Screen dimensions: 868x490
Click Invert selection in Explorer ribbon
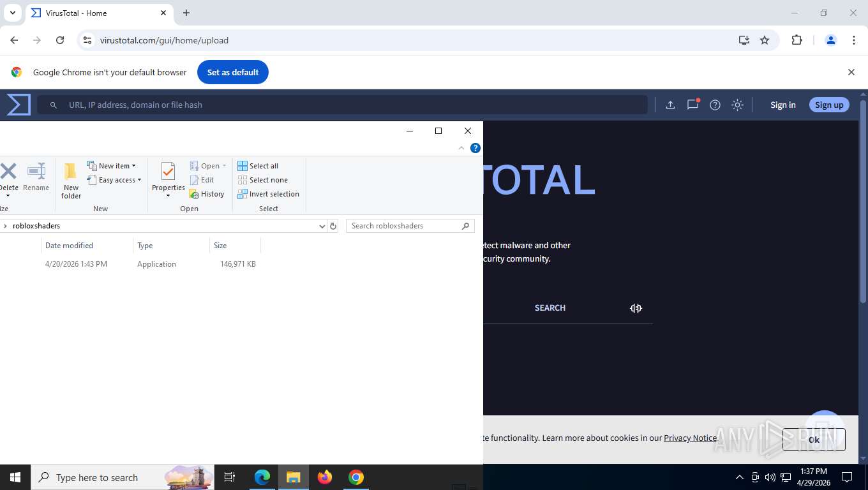(269, 194)
